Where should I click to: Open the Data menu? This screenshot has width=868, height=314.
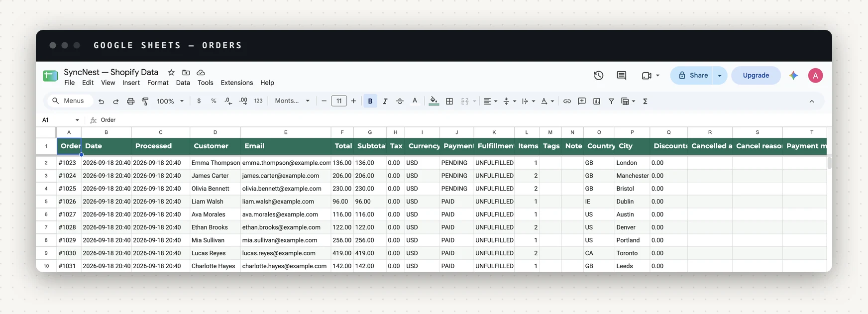pos(183,83)
